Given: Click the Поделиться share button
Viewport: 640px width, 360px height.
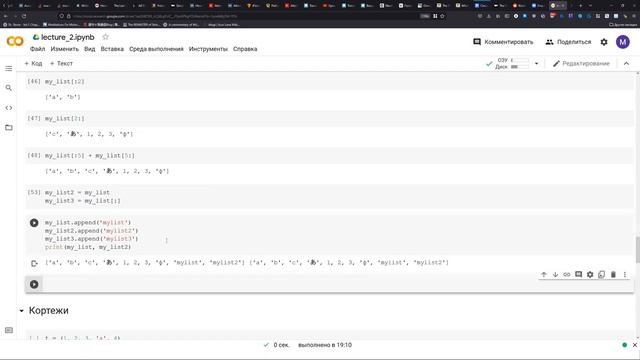Looking at the screenshot, I should [x=568, y=42].
